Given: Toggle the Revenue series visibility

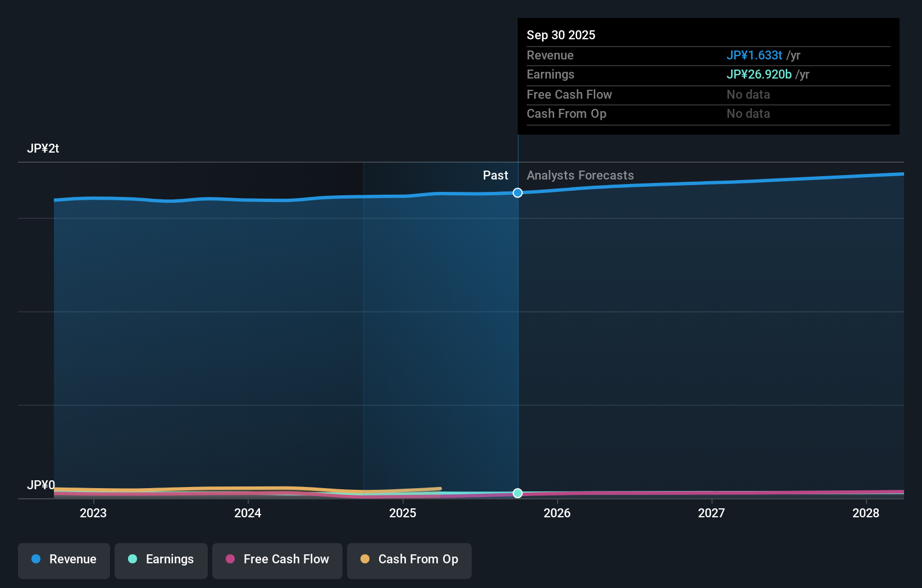Looking at the screenshot, I should [63, 561].
